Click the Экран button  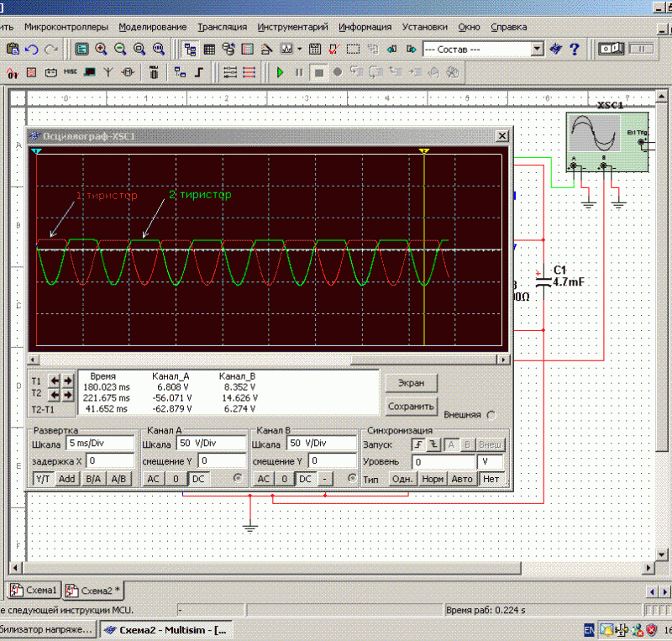(x=412, y=383)
